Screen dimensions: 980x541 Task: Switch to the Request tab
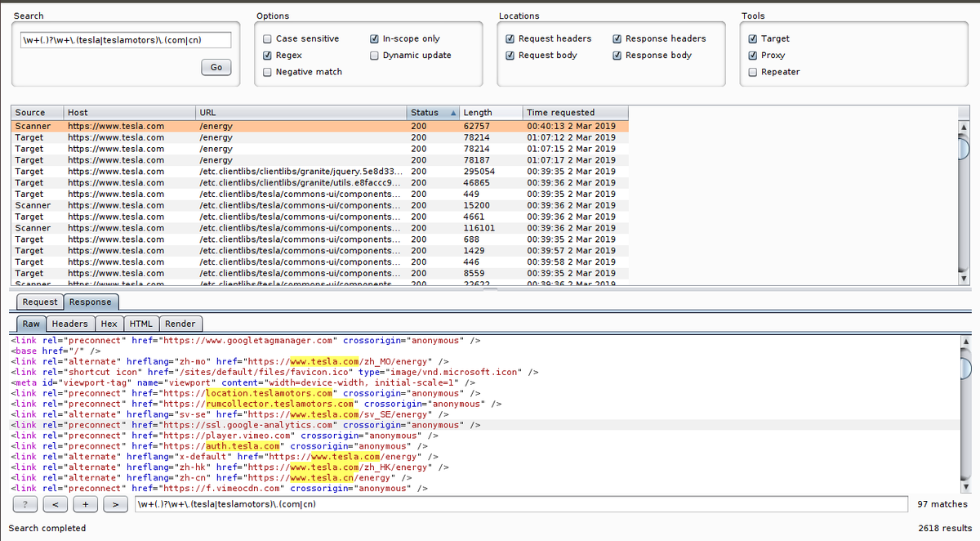[40, 302]
